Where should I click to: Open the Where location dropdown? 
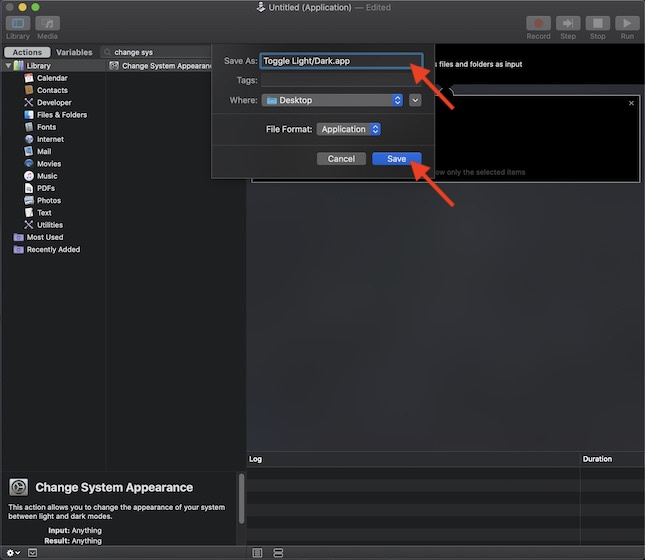click(332, 100)
